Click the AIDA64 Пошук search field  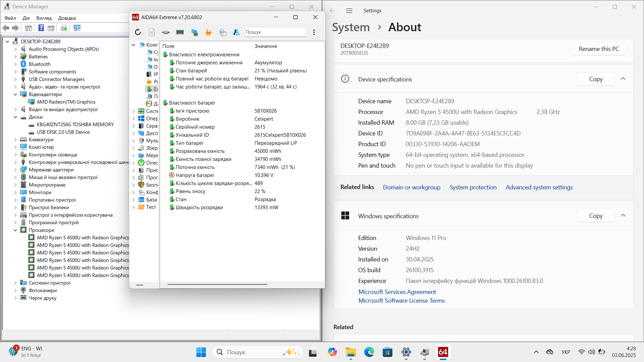(x=275, y=32)
